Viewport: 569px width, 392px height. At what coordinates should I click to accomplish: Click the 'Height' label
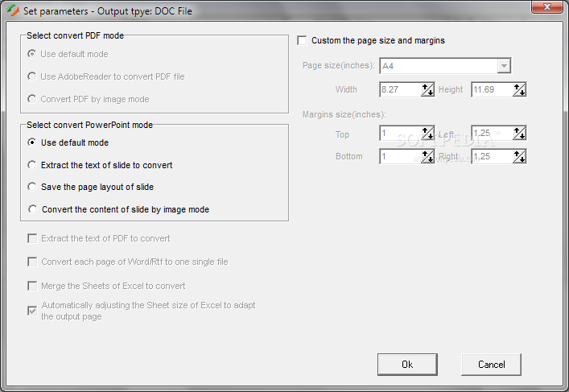451,89
